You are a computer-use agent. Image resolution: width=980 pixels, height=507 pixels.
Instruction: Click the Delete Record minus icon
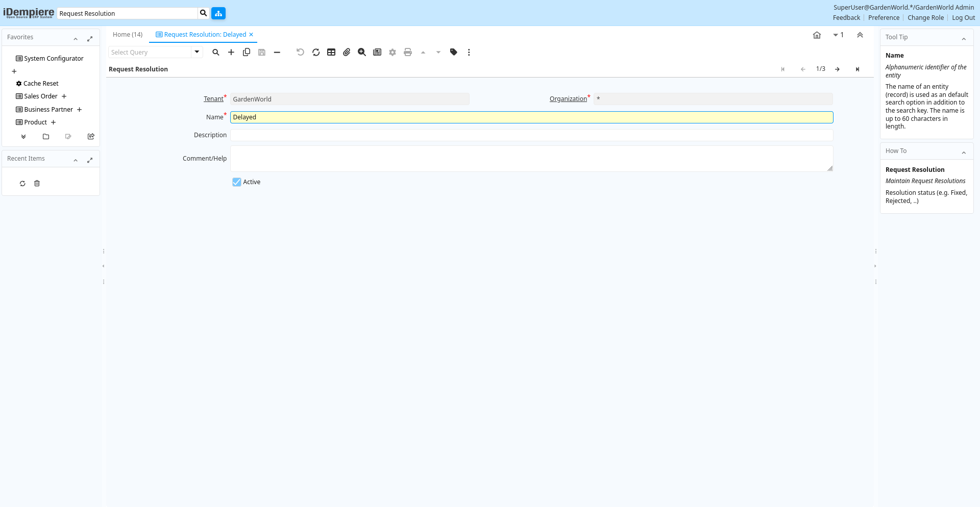(277, 52)
